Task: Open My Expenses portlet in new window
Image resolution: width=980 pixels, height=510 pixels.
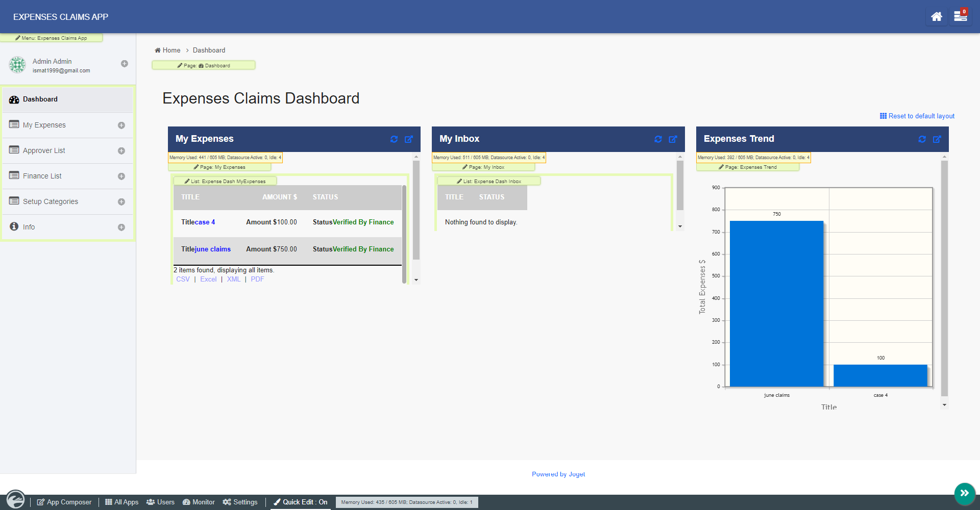Action: tap(409, 139)
